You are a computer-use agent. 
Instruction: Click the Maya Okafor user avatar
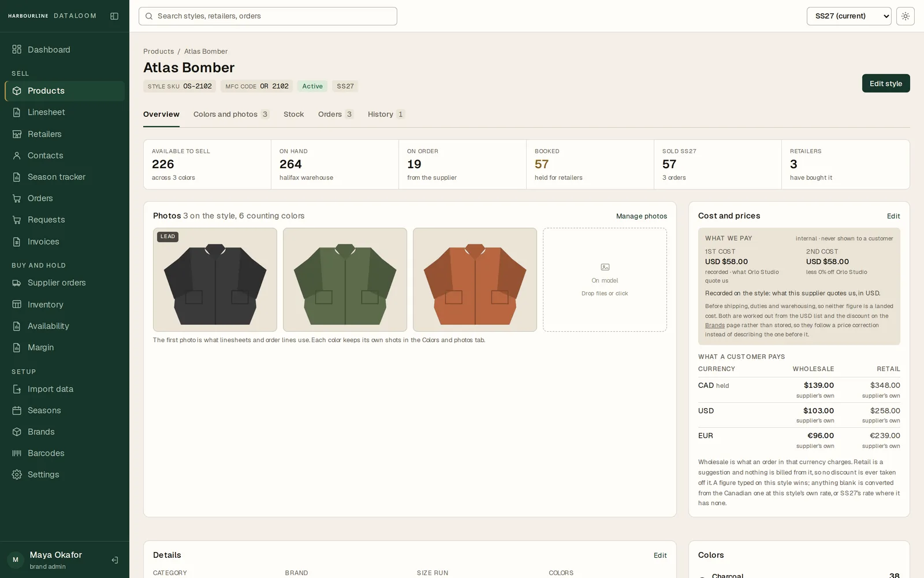(x=15, y=560)
